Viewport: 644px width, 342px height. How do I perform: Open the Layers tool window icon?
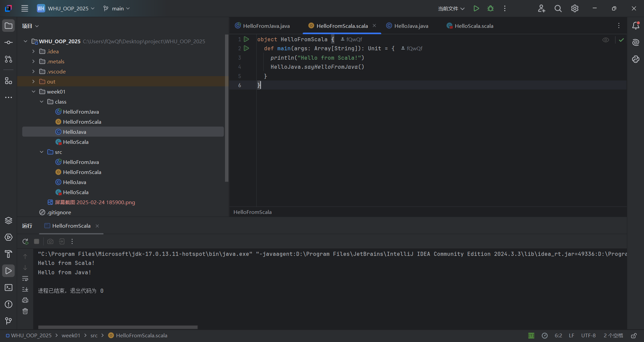(x=8, y=220)
